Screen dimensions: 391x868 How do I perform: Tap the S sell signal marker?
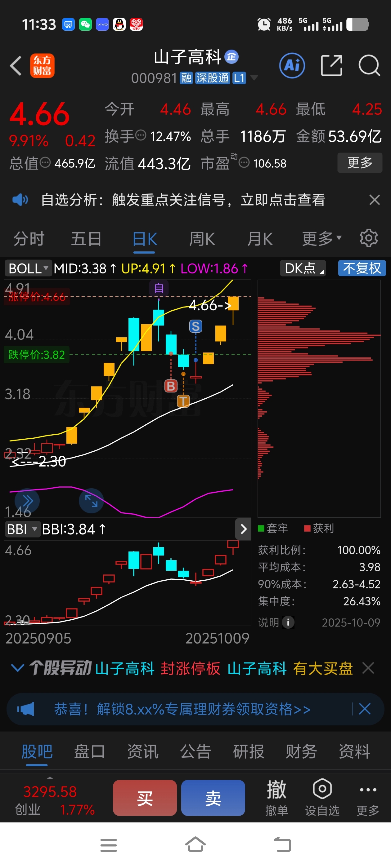(196, 326)
